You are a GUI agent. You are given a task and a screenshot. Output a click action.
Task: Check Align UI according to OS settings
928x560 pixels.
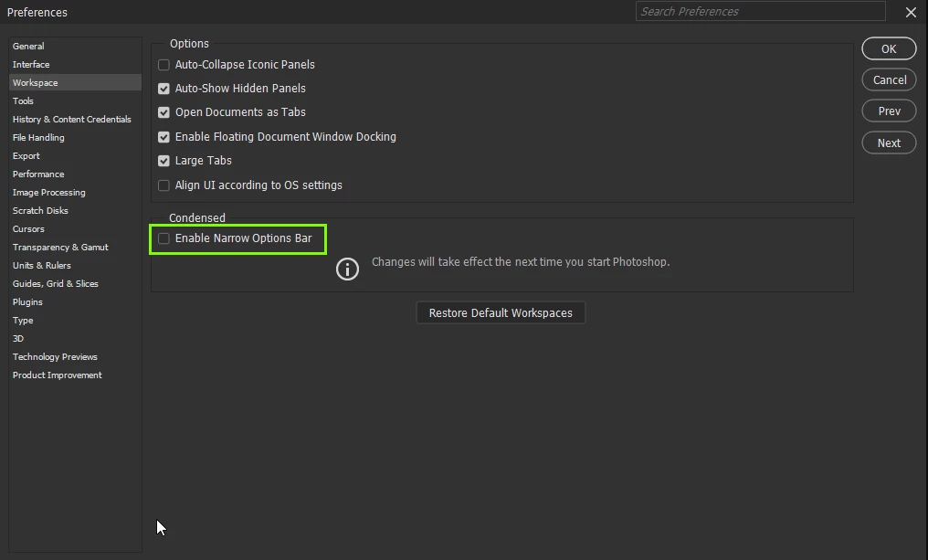pos(163,185)
